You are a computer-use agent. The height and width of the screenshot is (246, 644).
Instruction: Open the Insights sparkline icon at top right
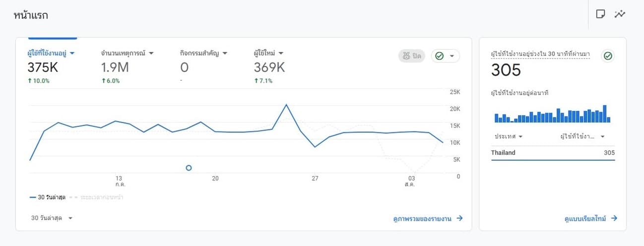[620, 14]
